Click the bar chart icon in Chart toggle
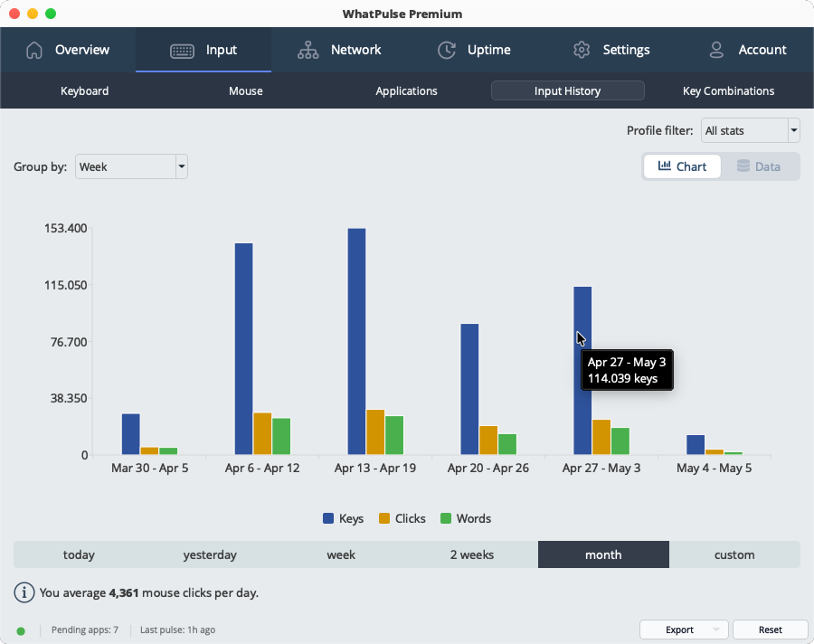814x644 pixels. [x=664, y=166]
